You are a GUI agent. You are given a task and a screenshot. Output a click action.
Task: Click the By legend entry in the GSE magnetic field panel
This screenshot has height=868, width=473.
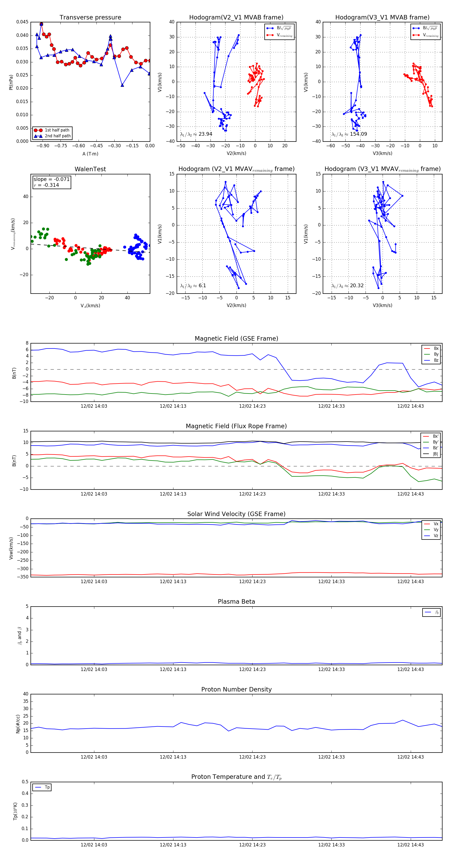[x=431, y=355]
